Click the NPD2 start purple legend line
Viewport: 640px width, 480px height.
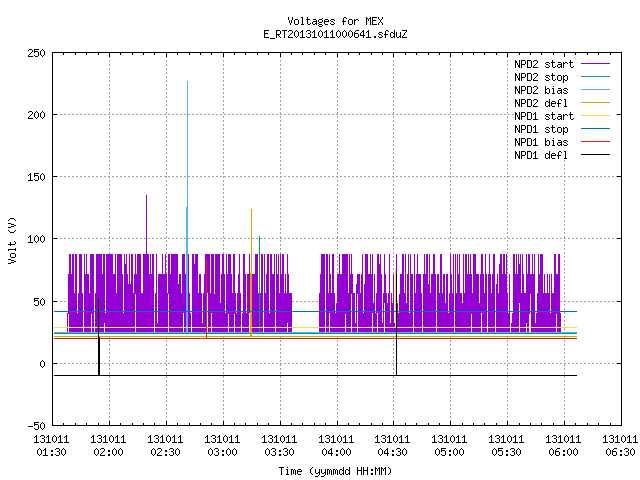pos(595,64)
